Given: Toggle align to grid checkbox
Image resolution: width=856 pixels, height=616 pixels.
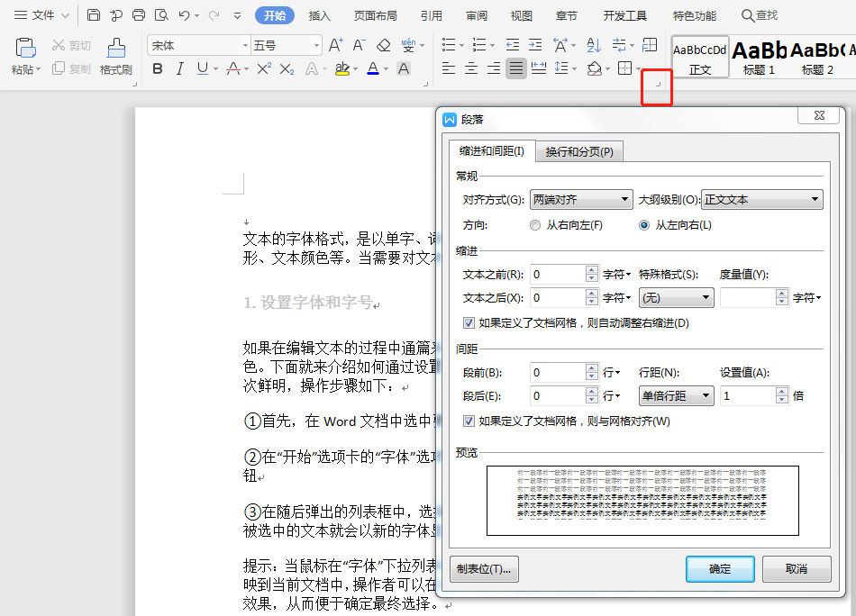Looking at the screenshot, I should (x=469, y=421).
